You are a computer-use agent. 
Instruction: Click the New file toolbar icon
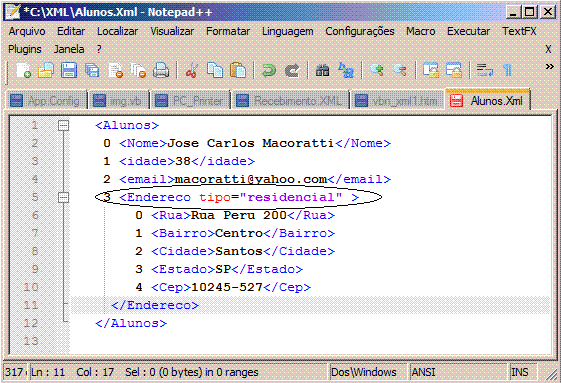coord(24,70)
